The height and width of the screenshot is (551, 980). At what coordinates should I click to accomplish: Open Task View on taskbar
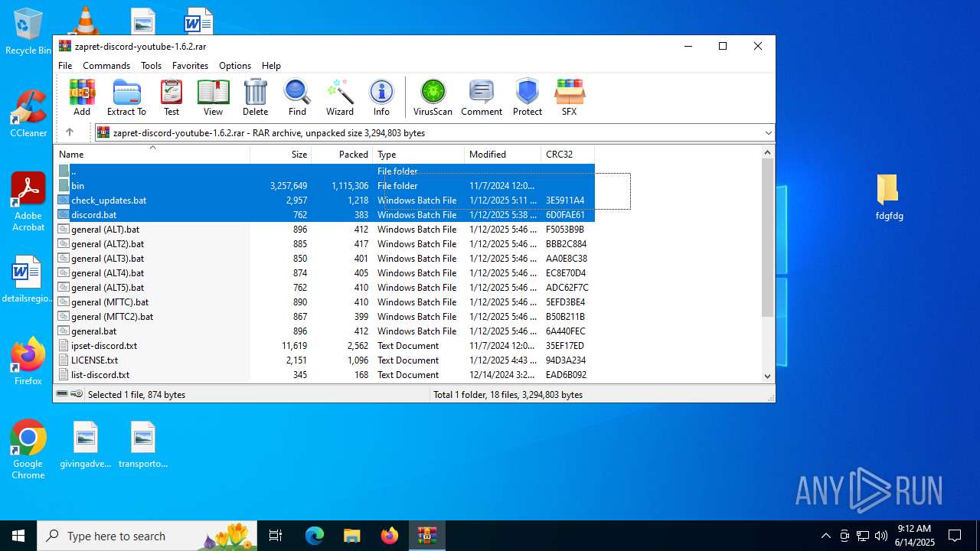pyautogui.click(x=276, y=536)
